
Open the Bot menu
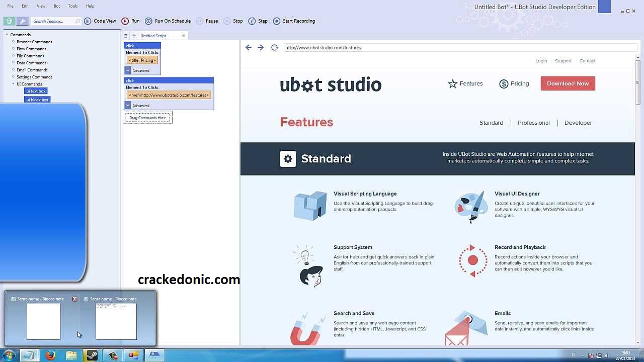[x=57, y=6]
